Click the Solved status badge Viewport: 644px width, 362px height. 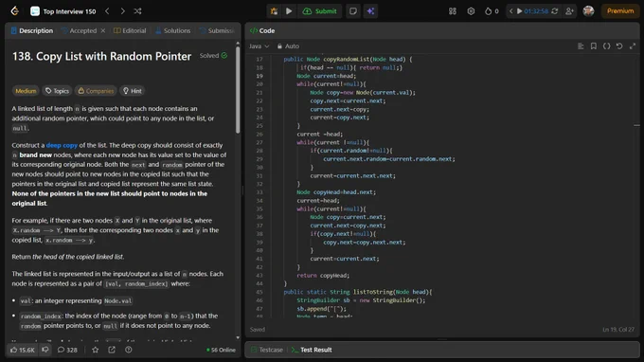(213, 56)
